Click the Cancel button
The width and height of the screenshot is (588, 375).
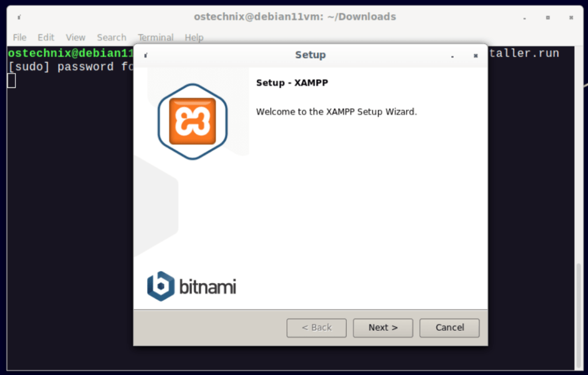[x=449, y=328]
